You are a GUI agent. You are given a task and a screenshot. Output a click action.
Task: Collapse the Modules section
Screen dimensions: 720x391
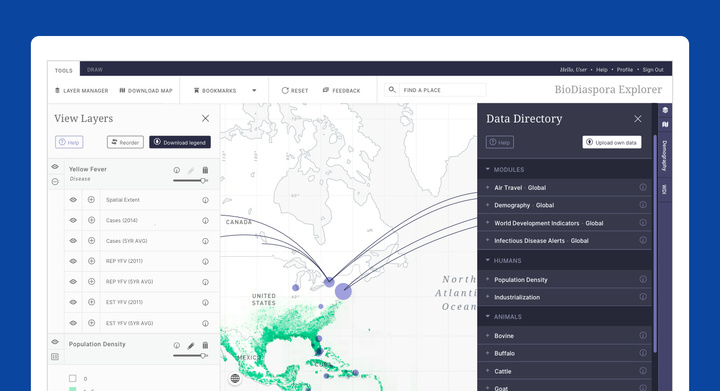pyautogui.click(x=488, y=169)
